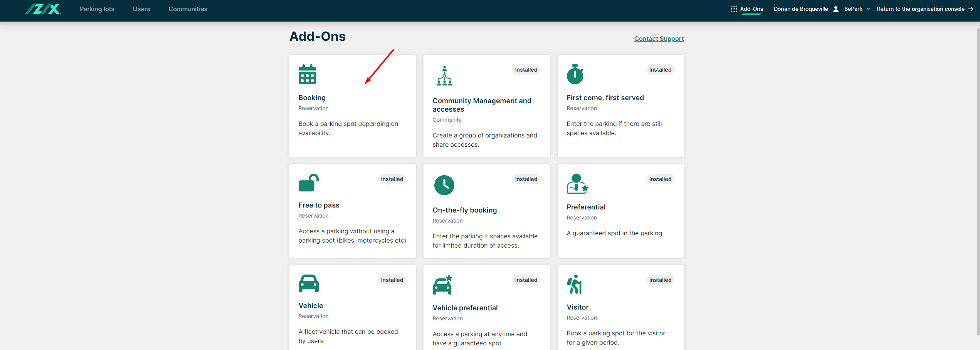
Task: Click the Community Management hierarchy icon
Action: click(444, 75)
